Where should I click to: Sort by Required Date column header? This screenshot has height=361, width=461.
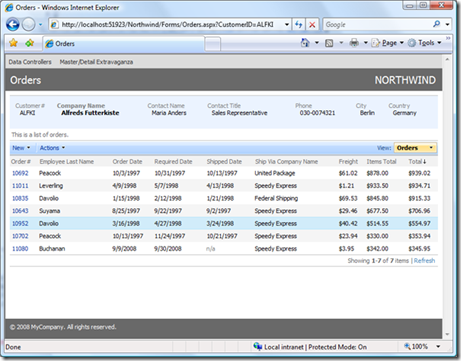(x=173, y=162)
